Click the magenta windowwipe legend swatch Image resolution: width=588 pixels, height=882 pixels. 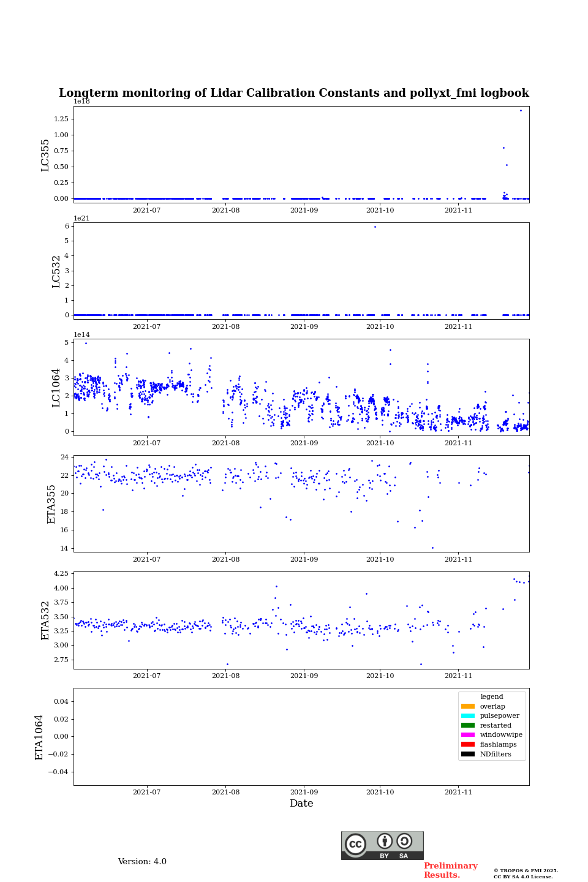coord(467,735)
